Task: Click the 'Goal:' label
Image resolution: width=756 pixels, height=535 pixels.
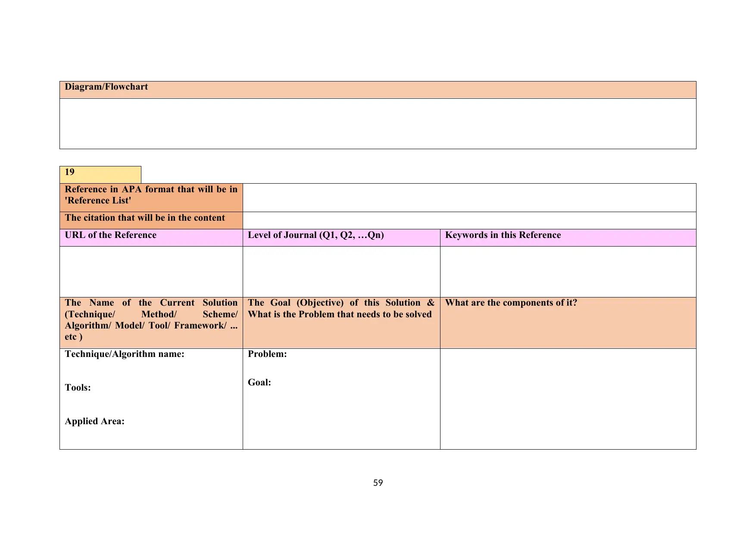Action: 259,382
